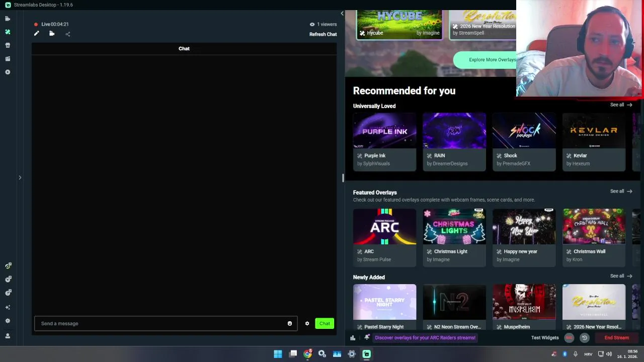Click the Chat tab header

[x=184, y=49]
